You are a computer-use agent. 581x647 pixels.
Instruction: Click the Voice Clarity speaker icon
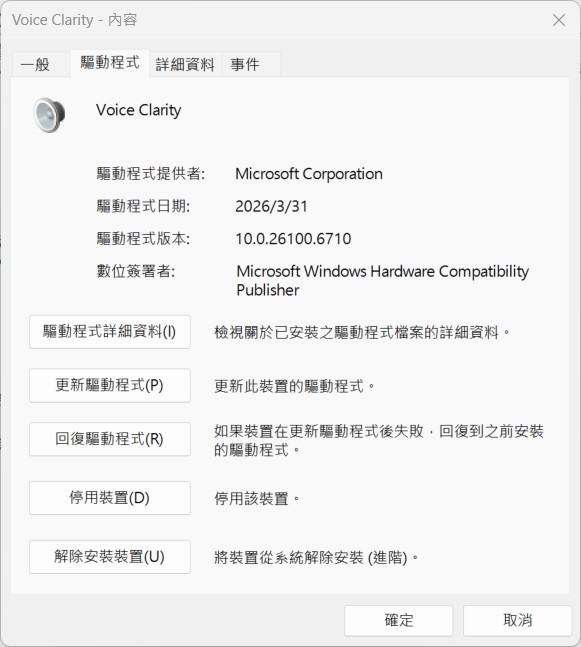[x=49, y=115]
